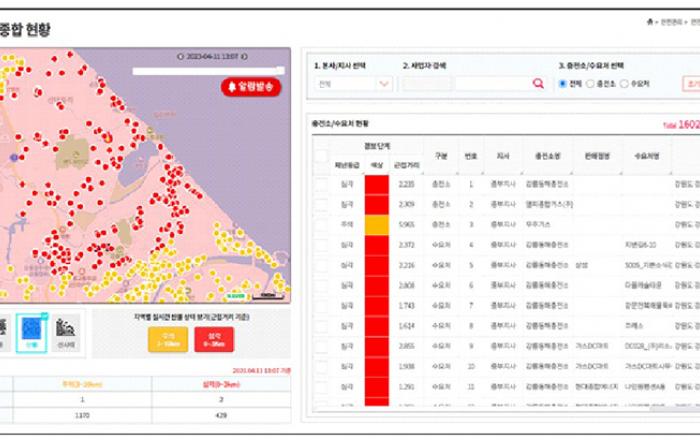Select the 수요처 radio button
Screen dimensions: 700x440
(624, 84)
